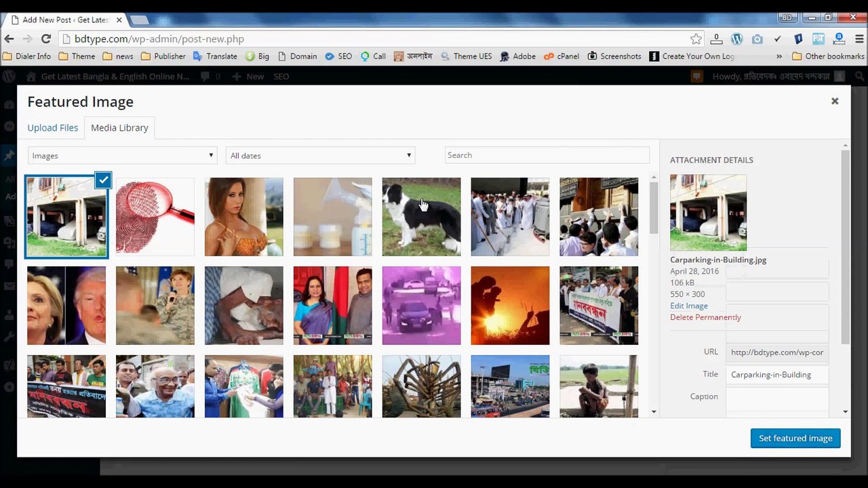Click the address bar URL
Image resolution: width=868 pixels, height=488 pixels.
pos(159,39)
